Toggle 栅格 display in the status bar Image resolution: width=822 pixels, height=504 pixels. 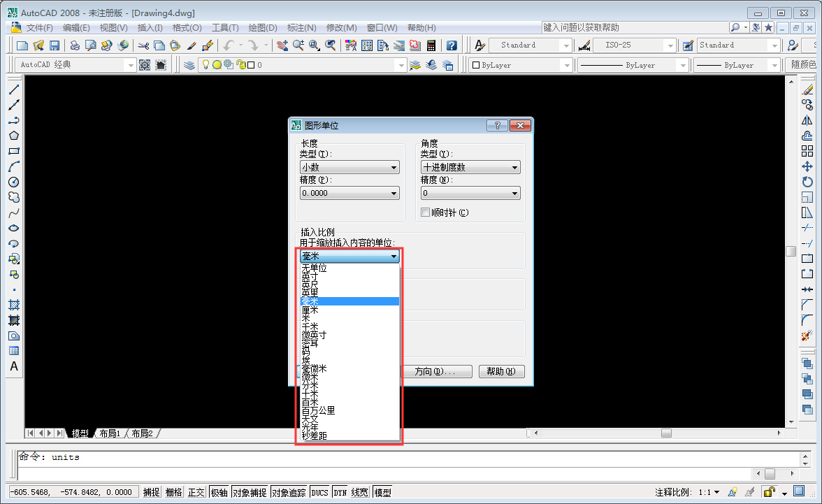click(173, 491)
